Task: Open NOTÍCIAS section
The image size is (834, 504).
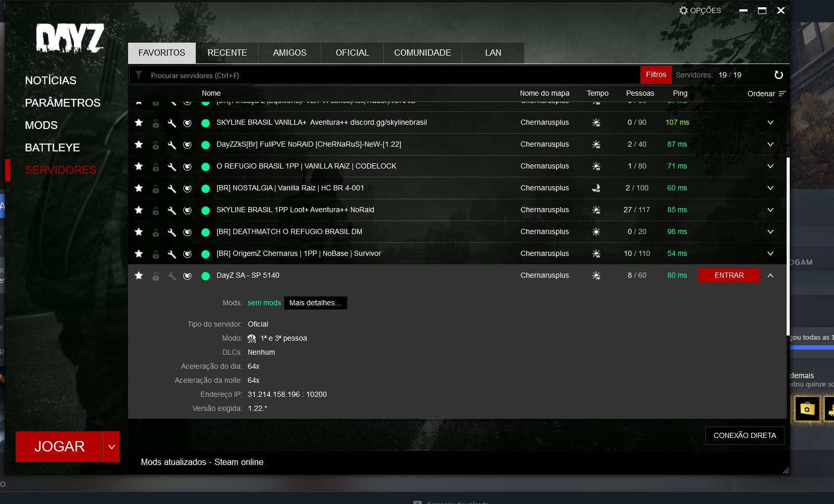Action: point(50,81)
